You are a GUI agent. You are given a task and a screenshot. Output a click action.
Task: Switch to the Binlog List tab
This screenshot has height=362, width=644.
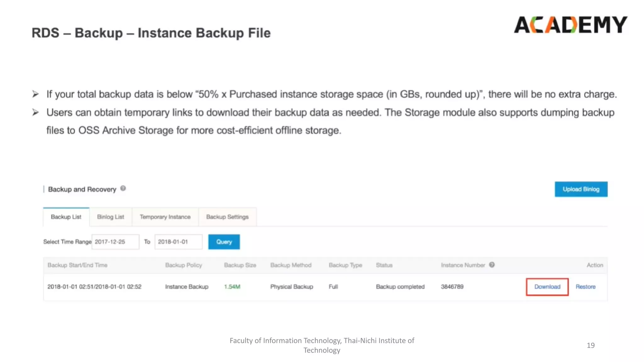(x=110, y=217)
